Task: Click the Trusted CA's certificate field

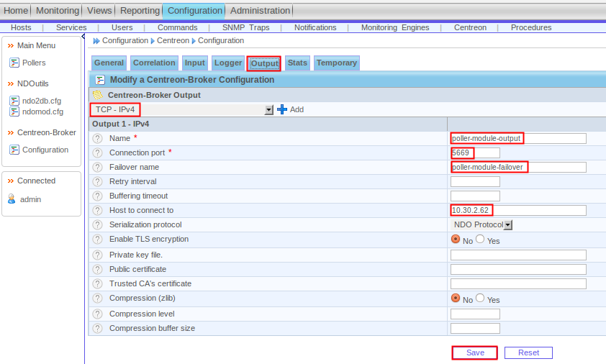Action: pos(518,283)
